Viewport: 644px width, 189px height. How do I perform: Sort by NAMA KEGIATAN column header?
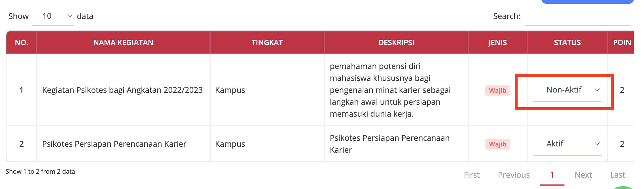point(123,43)
